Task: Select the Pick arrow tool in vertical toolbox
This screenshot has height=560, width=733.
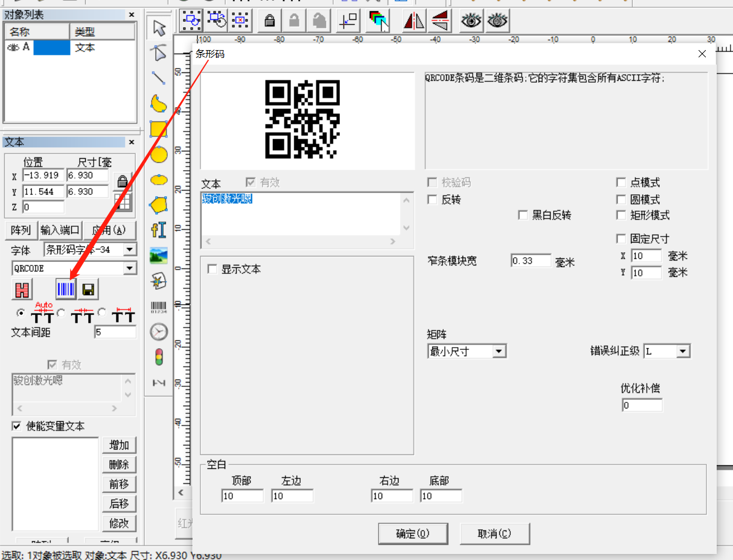Action: pyautogui.click(x=159, y=28)
